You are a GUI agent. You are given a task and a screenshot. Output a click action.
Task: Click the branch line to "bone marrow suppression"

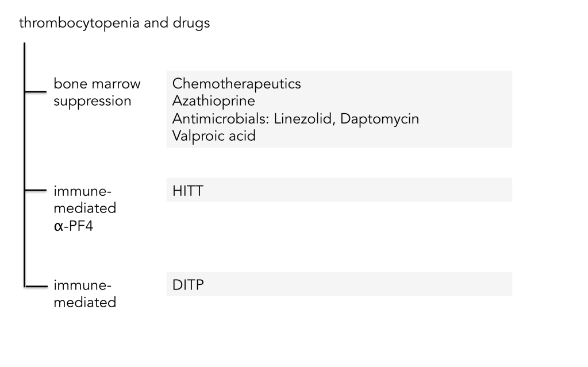coord(36,91)
